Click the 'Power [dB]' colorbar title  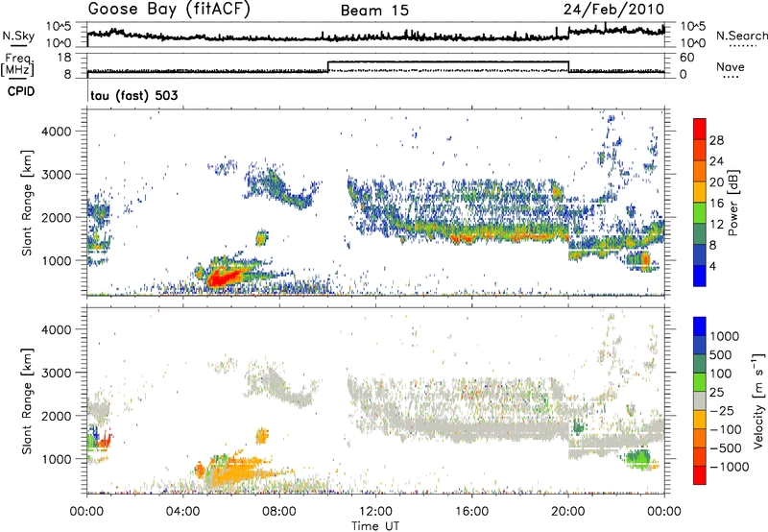tap(733, 203)
